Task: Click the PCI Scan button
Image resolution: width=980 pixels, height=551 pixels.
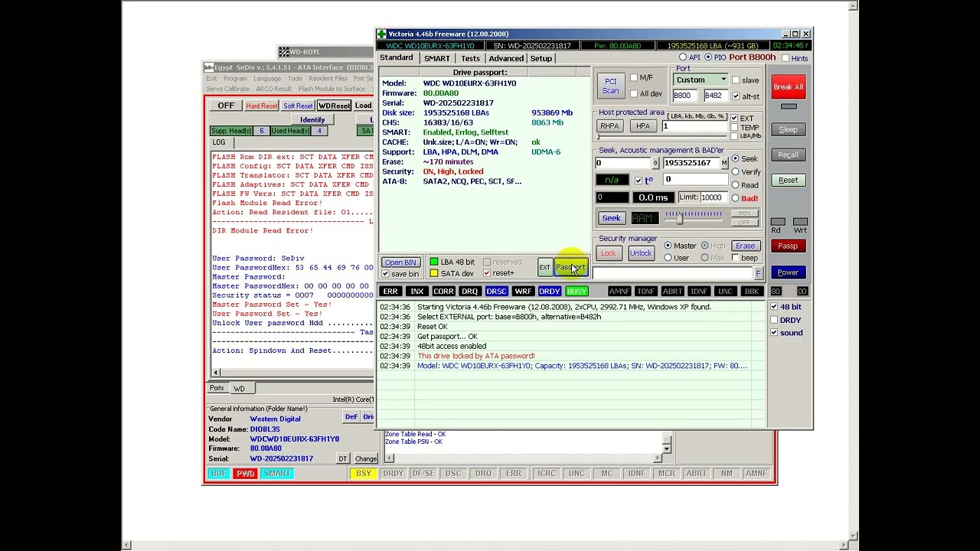Action: (610, 86)
